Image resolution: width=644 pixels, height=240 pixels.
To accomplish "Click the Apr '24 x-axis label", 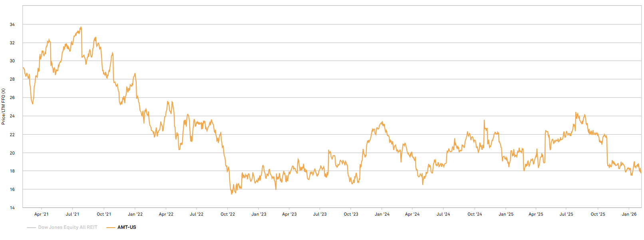I will click(412, 214).
